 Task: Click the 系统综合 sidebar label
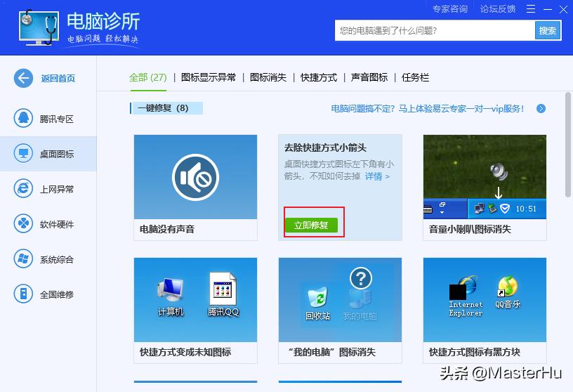pos(57,260)
